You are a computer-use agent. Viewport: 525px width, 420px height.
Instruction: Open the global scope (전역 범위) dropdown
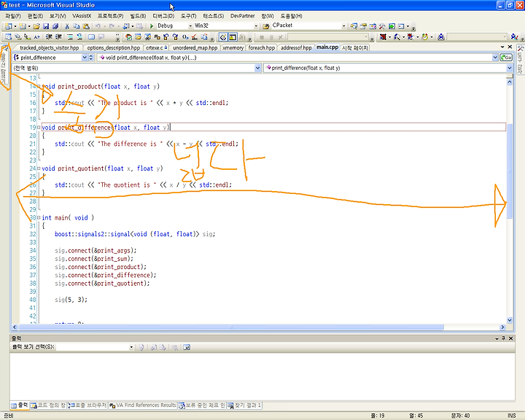tap(257, 68)
